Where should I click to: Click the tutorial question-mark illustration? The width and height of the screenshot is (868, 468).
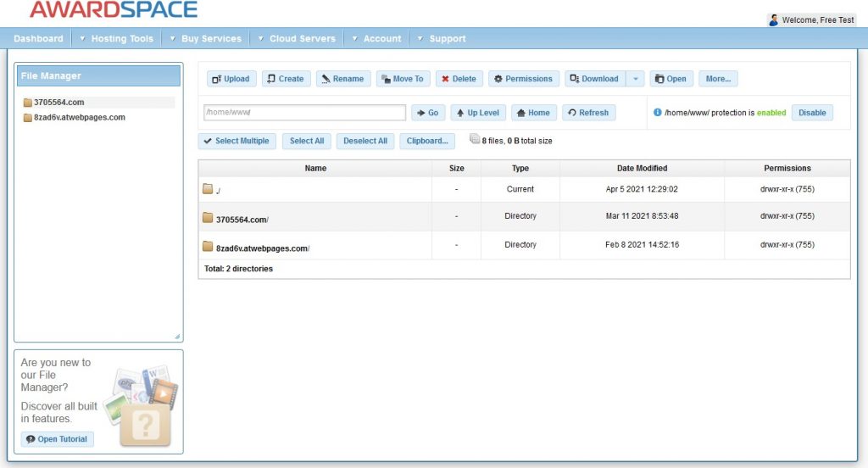tap(145, 424)
